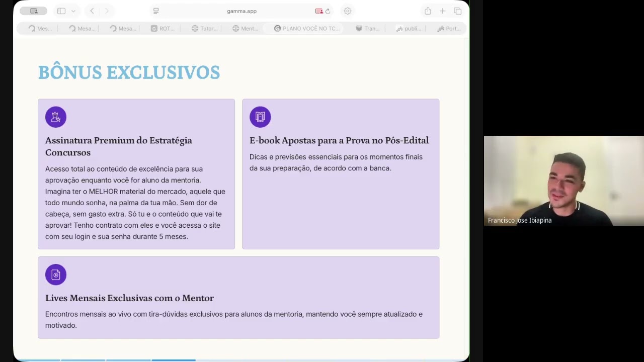
Task: Switch to the publi... tab
Action: [409, 29]
